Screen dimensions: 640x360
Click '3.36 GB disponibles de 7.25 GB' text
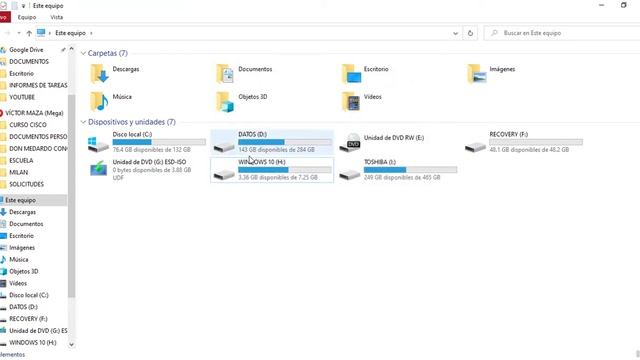(278, 178)
